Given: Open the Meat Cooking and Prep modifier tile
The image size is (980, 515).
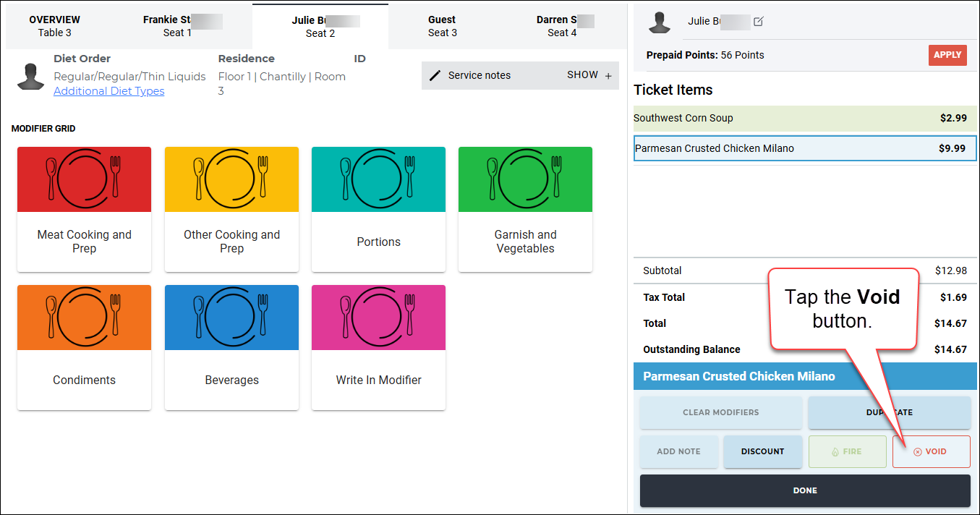Looking at the screenshot, I should pyautogui.click(x=84, y=209).
